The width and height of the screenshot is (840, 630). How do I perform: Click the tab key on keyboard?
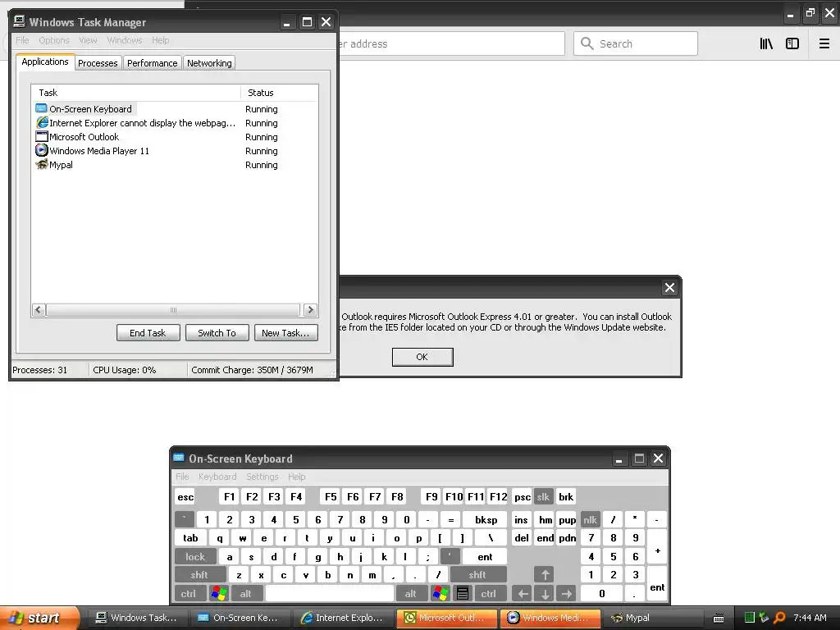point(190,538)
